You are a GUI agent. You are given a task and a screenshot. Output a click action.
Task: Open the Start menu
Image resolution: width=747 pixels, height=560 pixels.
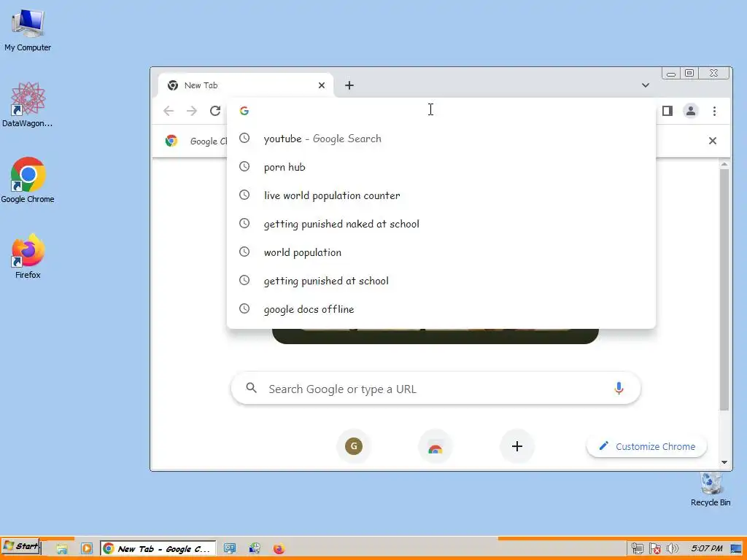pos(21,547)
